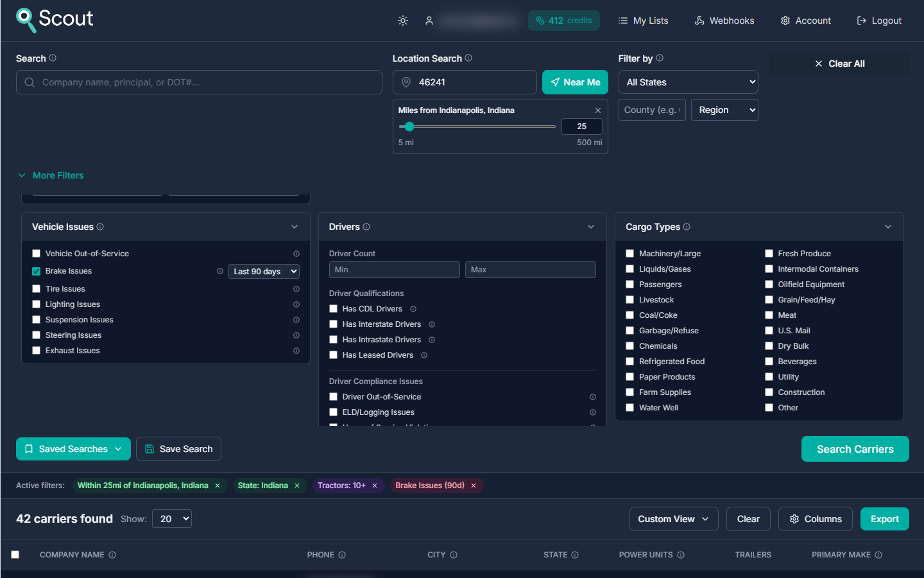Click the Search Carriers button
Image resolution: width=924 pixels, height=578 pixels.
[x=855, y=448]
